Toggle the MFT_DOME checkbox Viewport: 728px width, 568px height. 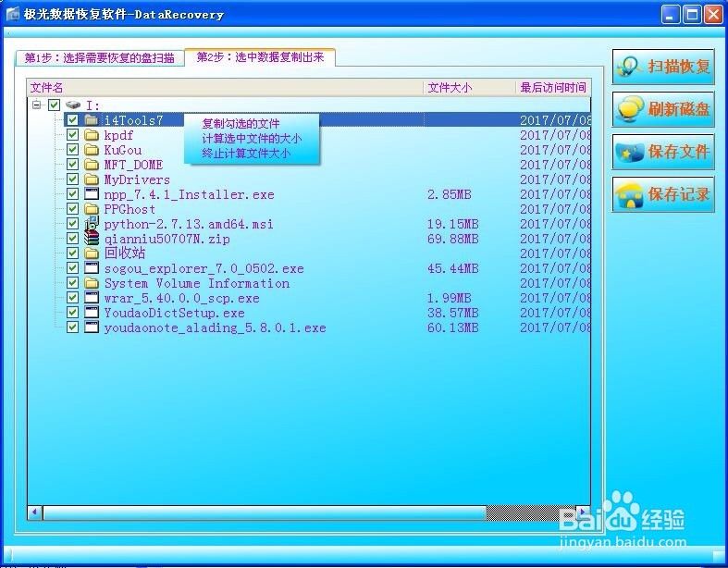coord(72,165)
